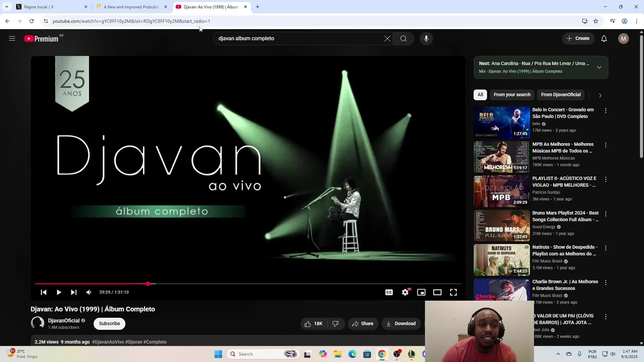644x362 pixels.
Task: Open the YouTube guide hamburger menu
Action: pos(12,38)
